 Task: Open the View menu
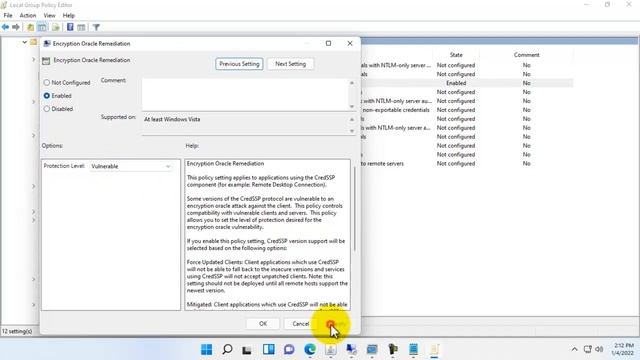[x=49, y=15]
